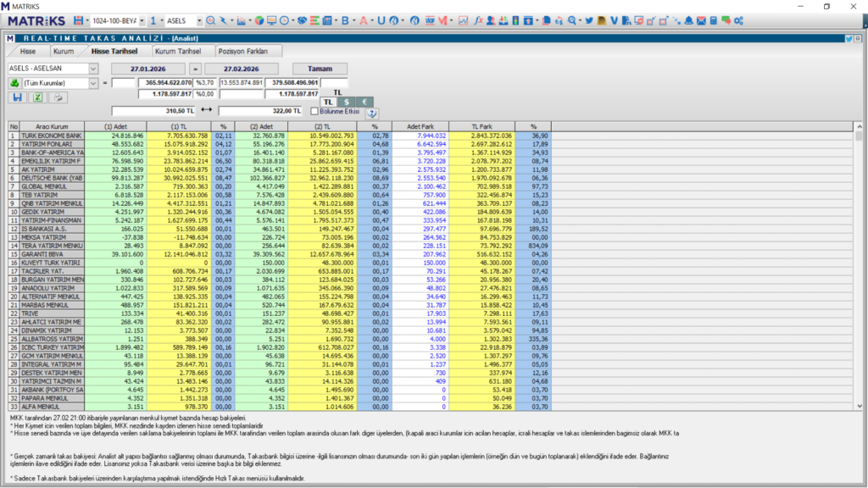Export table with the Excel icon
This screenshot has height=488, width=868.
pyautogui.click(x=37, y=97)
